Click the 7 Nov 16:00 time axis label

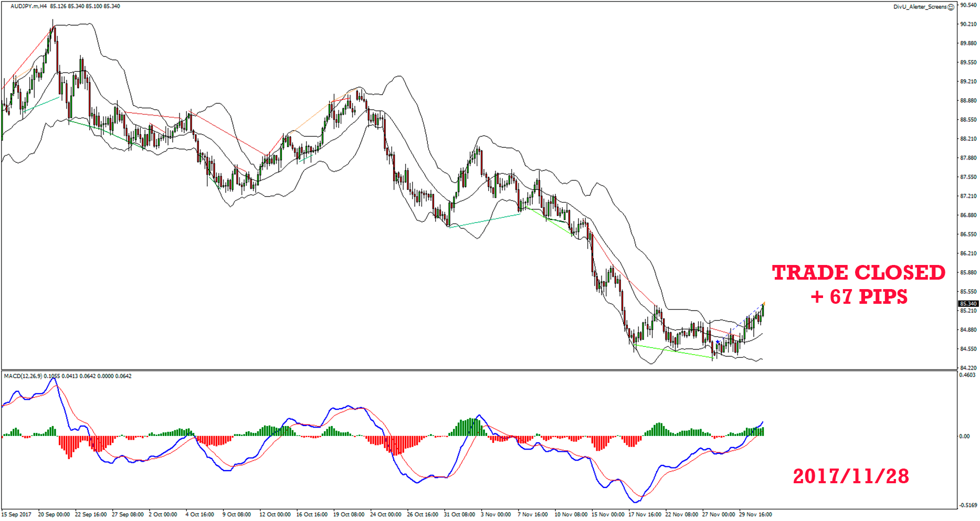click(x=532, y=515)
